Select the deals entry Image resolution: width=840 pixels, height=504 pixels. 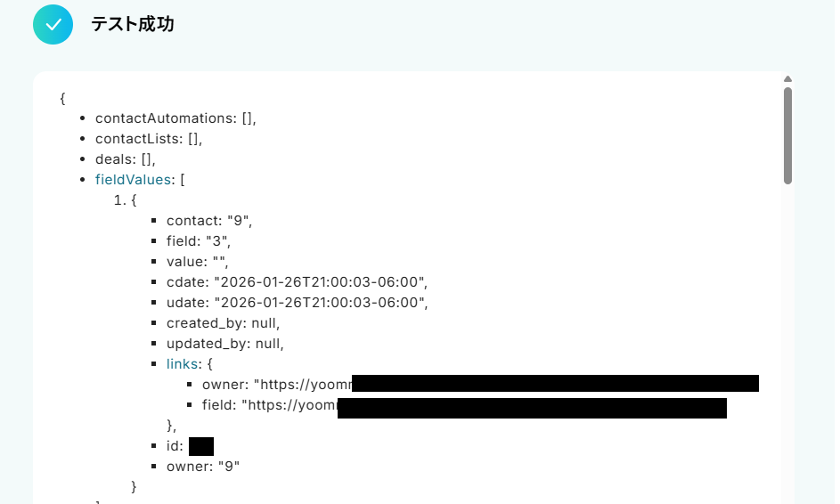tap(126, 159)
